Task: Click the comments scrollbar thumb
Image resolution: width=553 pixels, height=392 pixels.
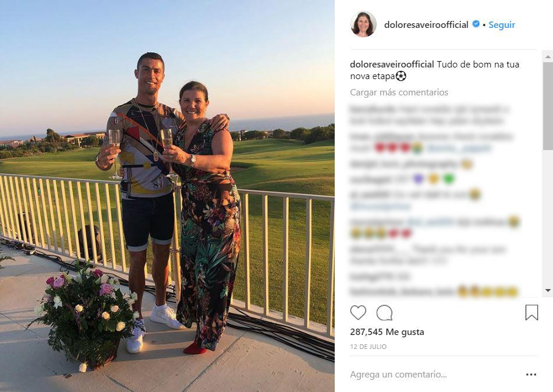Action: tap(548, 106)
